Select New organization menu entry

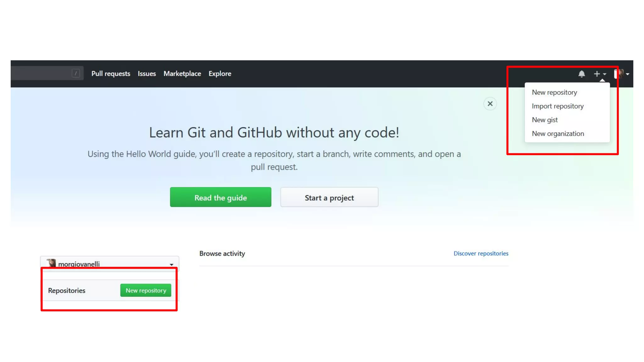click(558, 134)
